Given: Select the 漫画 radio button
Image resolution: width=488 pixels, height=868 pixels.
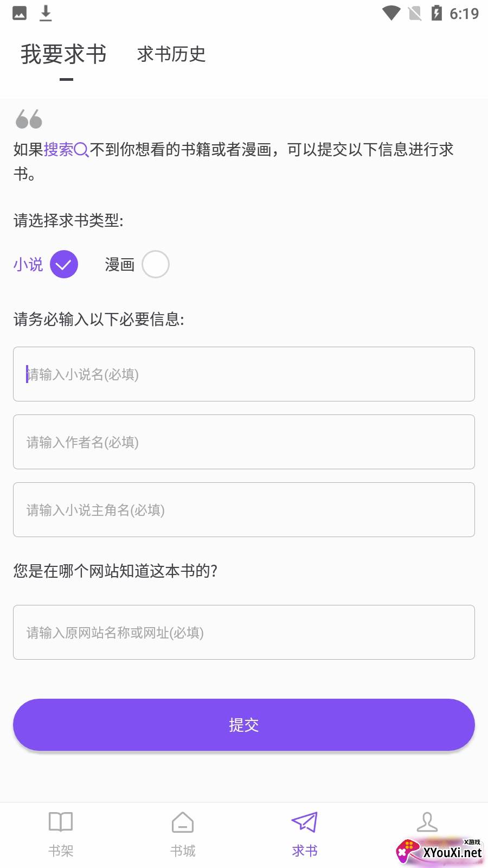Looking at the screenshot, I should pos(156,264).
